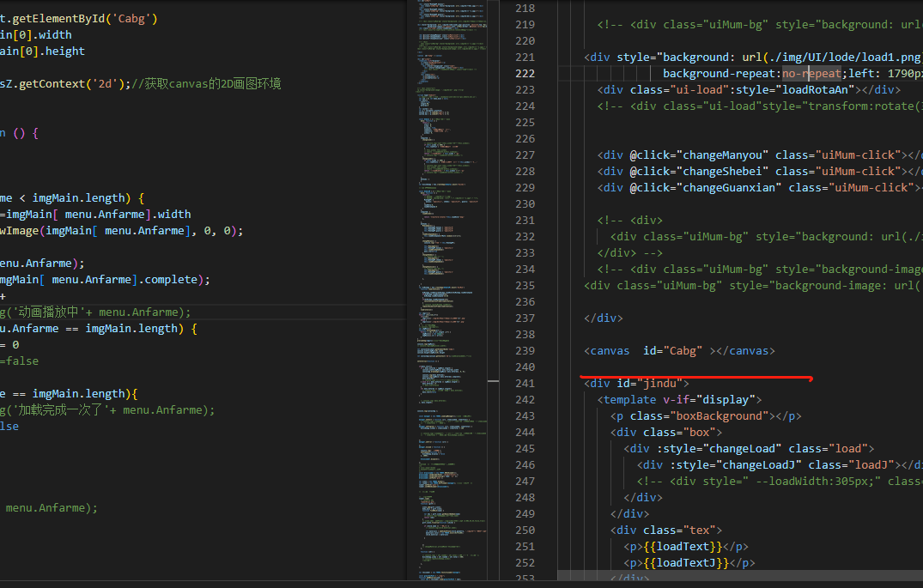This screenshot has width=923, height=588.
Task: Click the commented 'uiMum-bg' div on line 219
Action: tap(760, 25)
